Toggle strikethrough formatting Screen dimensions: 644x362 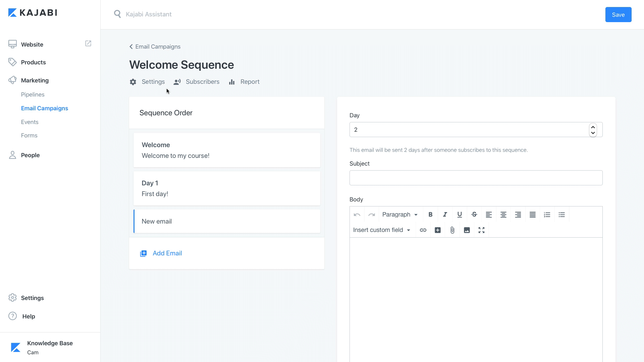(x=474, y=215)
